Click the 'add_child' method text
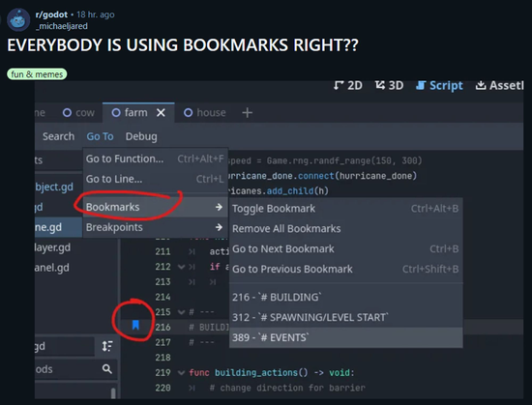 coord(290,191)
